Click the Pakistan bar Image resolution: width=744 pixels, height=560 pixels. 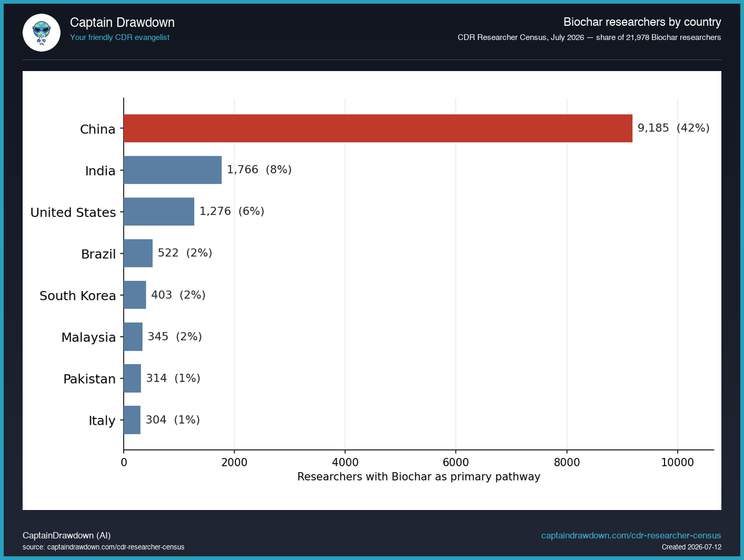click(132, 378)
